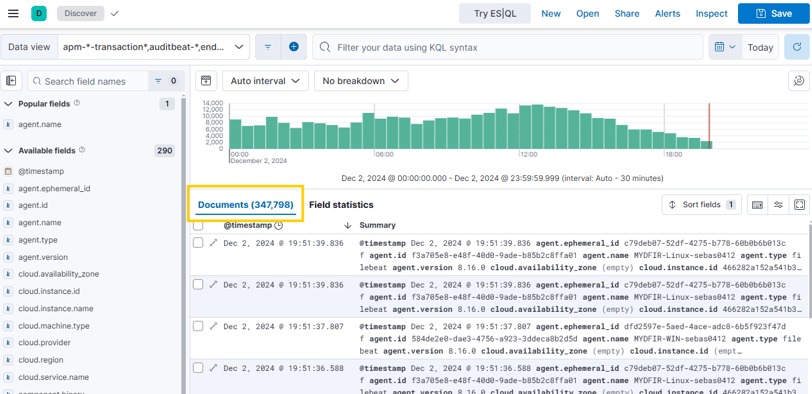Tick the third document row checkbox
The width and height of the screenshot is (812, 394).
tap(198, 326)
